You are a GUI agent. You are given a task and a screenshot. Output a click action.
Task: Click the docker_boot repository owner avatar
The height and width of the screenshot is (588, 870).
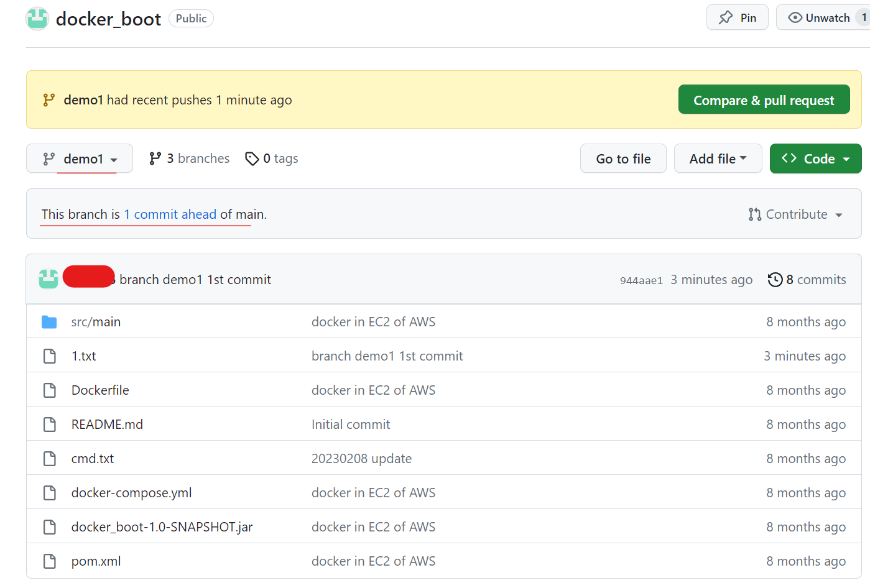[37, 19]
